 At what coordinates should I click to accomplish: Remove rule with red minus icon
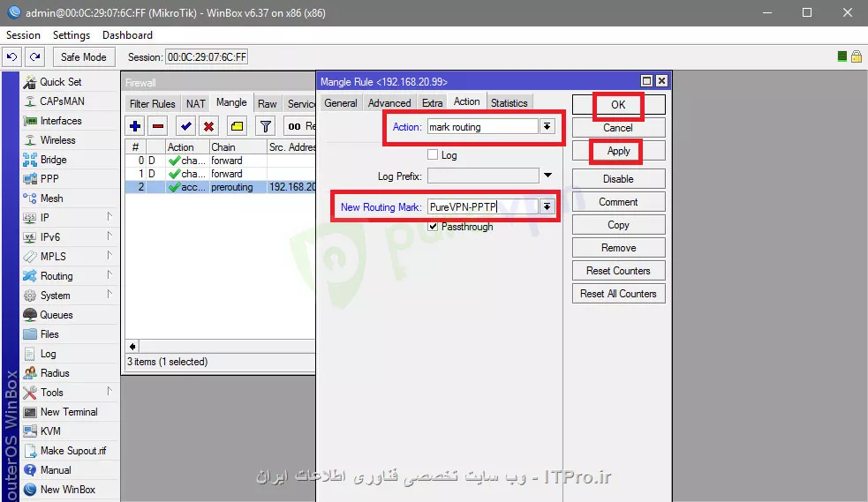tap(158, 127)
